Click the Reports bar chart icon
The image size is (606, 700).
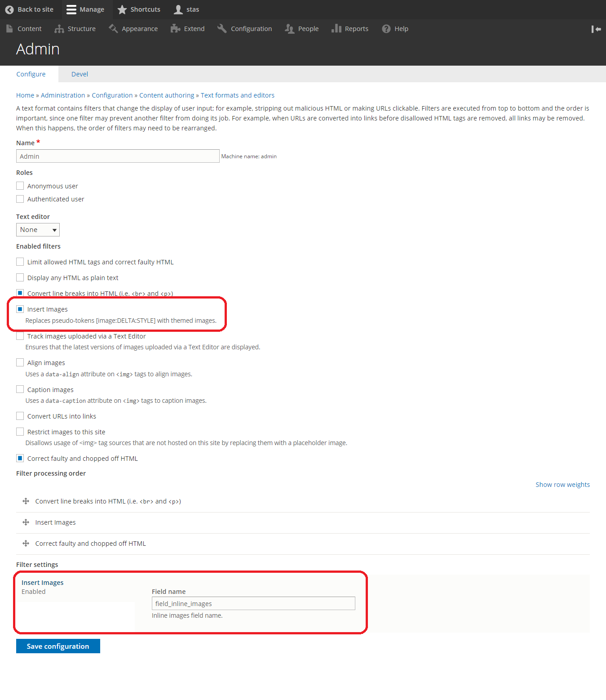coord(336,29)
